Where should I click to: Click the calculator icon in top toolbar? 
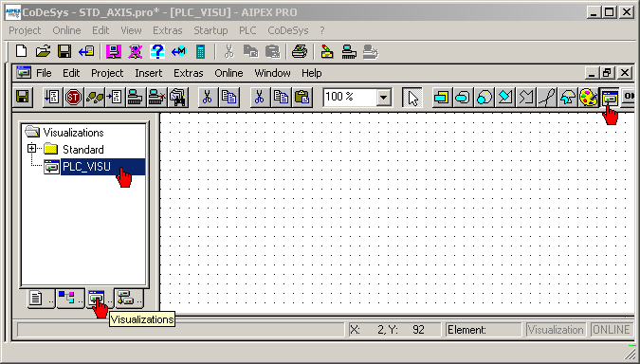coord(200,52)
